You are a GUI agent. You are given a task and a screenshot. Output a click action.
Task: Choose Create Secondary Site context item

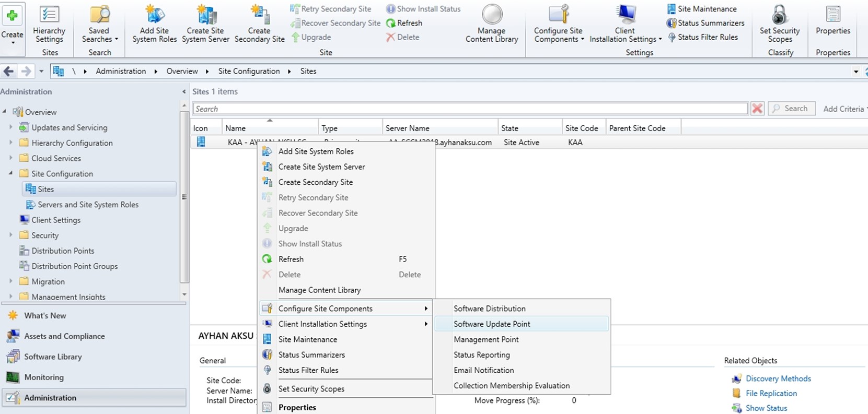[x=346, y=182]
